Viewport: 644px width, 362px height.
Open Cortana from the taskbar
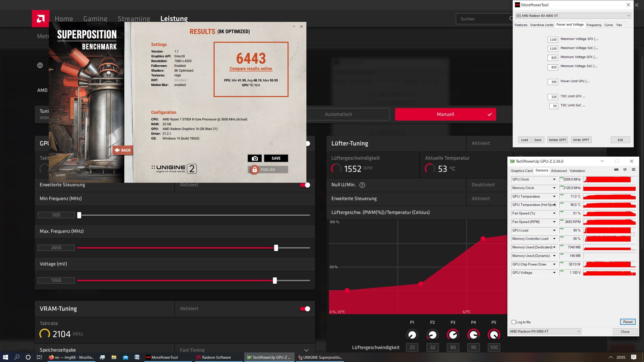click(x=28, y=357)
